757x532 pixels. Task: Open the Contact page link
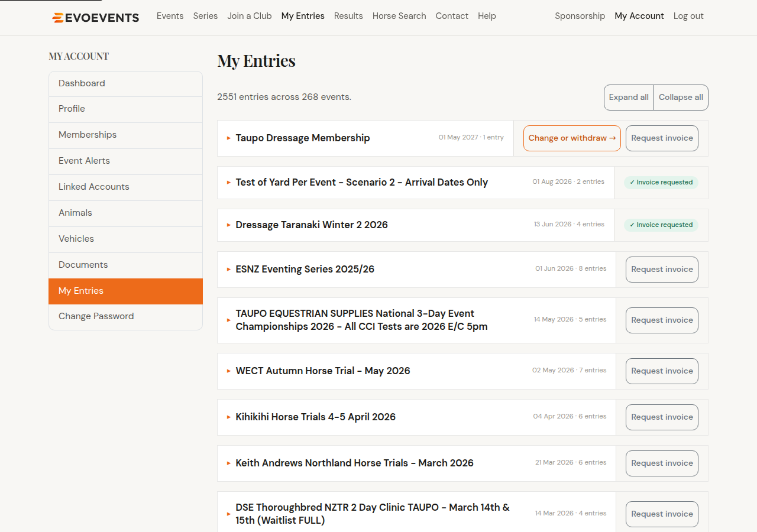click(x=452, y=16)
